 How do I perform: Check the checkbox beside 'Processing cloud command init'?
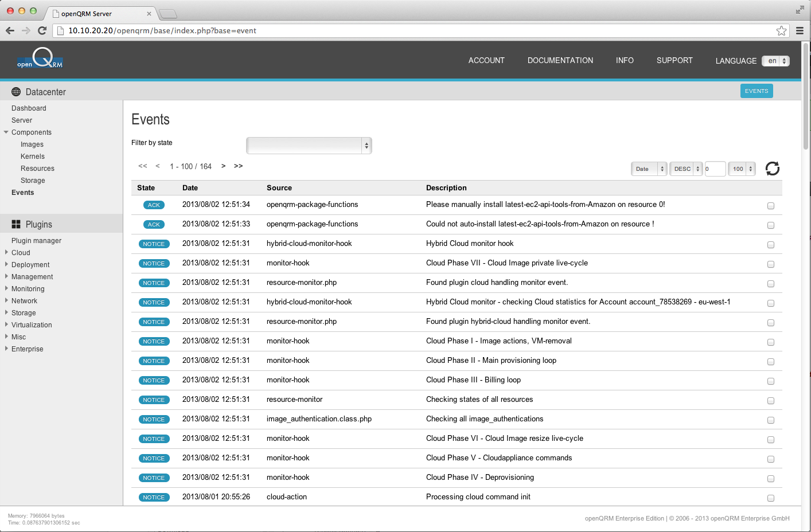tap(771, 499)
